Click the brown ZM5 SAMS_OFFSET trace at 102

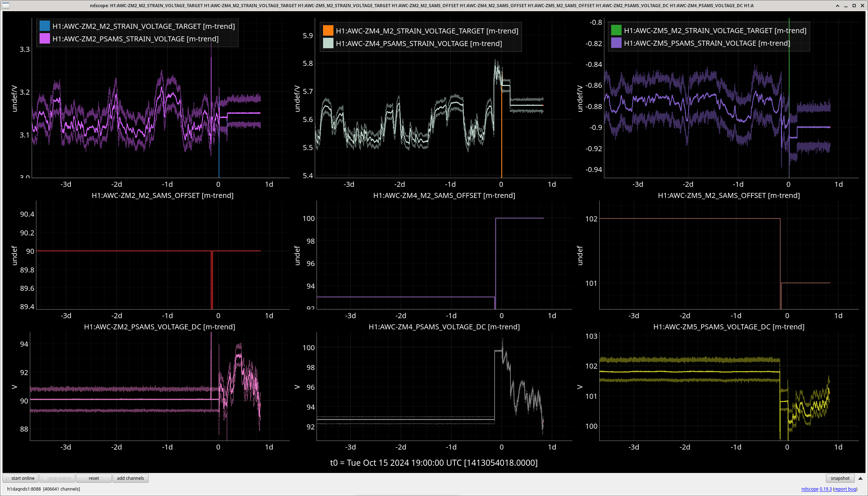tap(690, 218)
